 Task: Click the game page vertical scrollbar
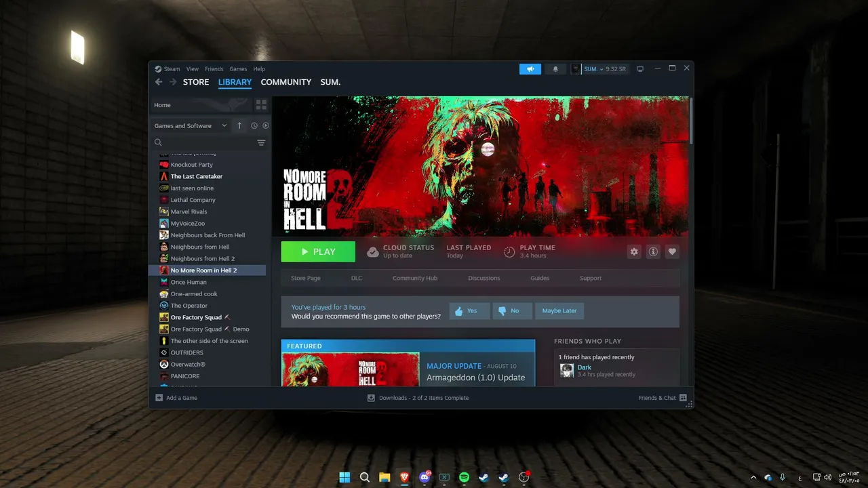coord(691,121)
